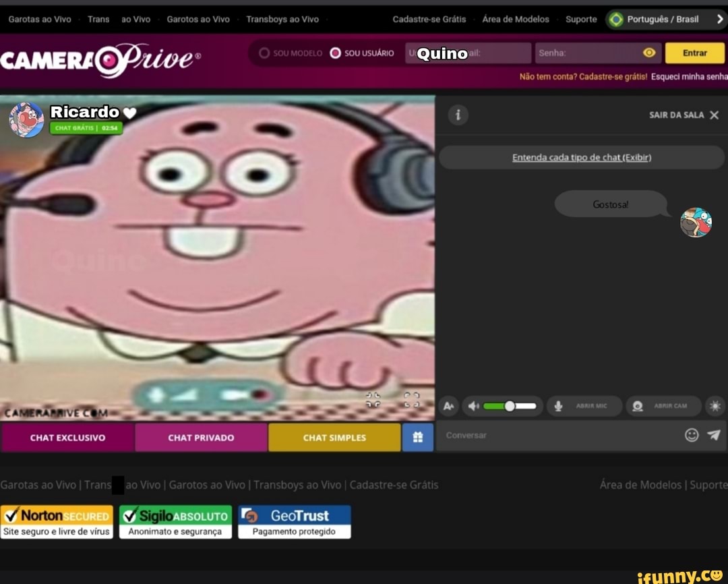This screenshot has width=728, height=584.
Task: Open the emoji picker in chat
Action: point(692,435)
